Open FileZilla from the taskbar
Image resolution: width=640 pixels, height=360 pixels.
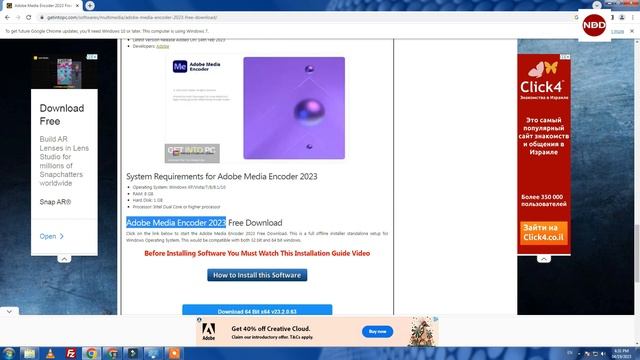coord(71,353)
